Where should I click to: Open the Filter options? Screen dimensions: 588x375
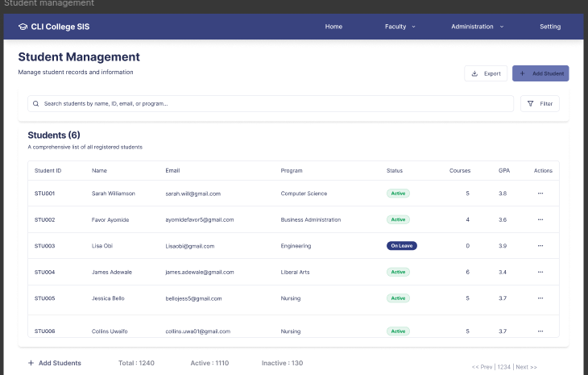pyautogui.click(x=540, y=103)
